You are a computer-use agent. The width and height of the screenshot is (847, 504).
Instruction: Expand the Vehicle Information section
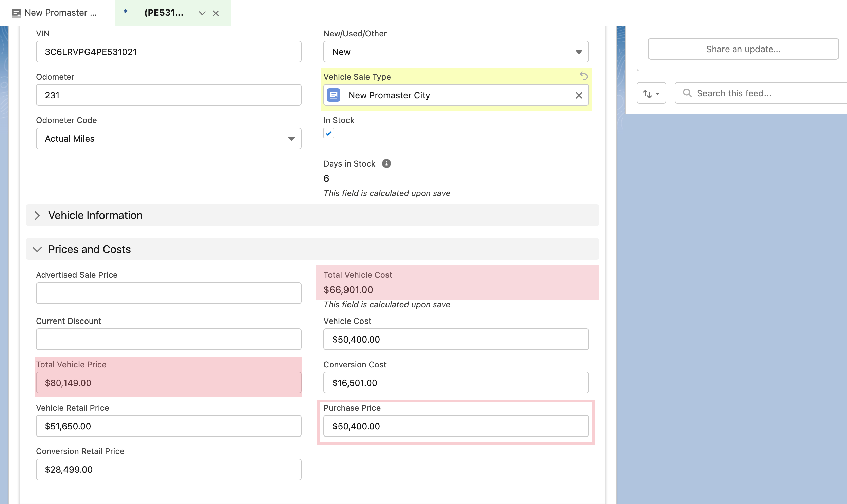[x=312, y=215]
